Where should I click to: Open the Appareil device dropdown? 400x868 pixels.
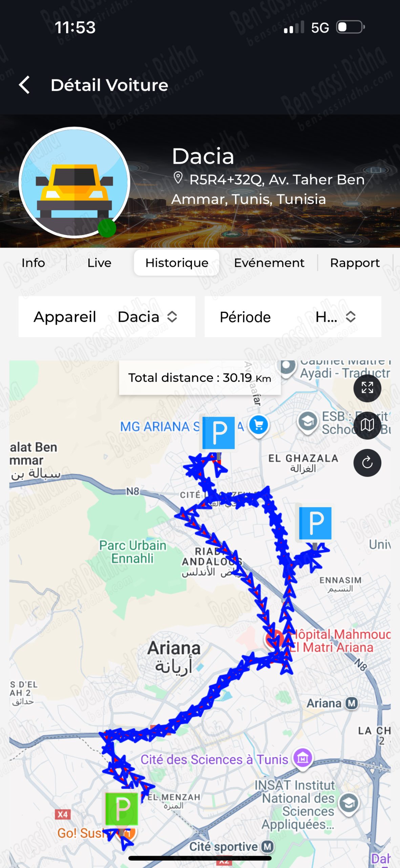point(107,317)
